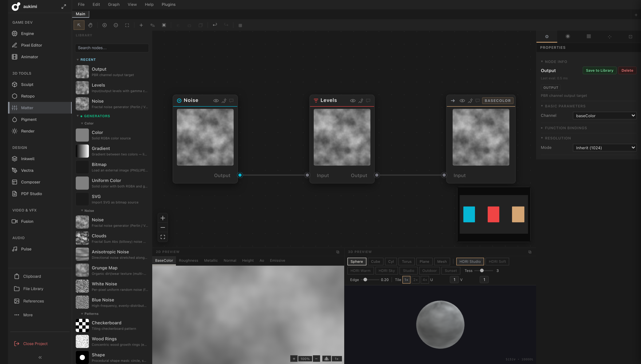Click the zoom out minus-circle toolbar icon
This screenshot has width=641, height=364.
(116, 25)
